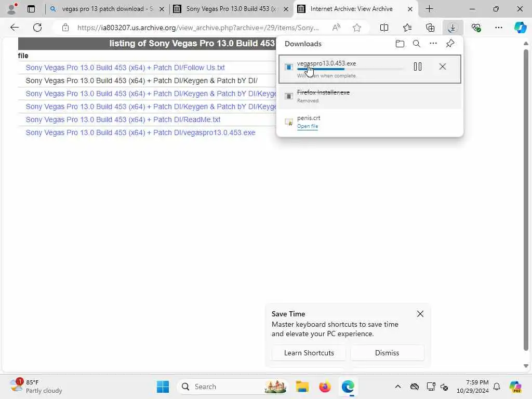Open the Windows Start menu
Screen dimensions: 532x399
(x=163, y=387)
